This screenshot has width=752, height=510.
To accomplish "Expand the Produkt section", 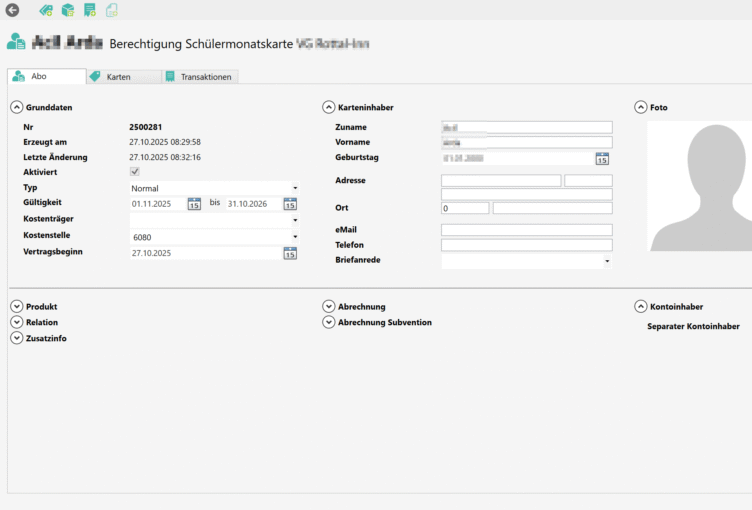I will [x=17, y=306].
